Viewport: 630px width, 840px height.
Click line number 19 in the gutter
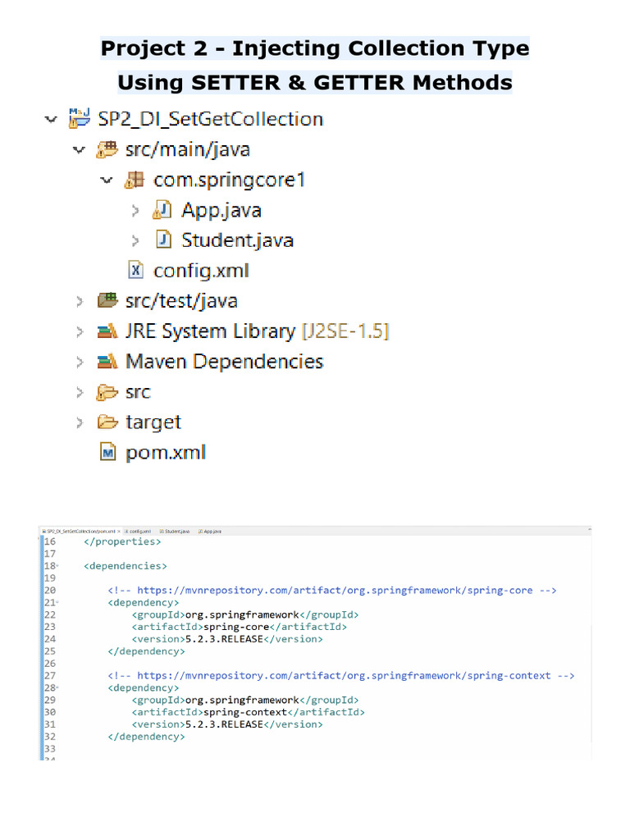point(50,578)
